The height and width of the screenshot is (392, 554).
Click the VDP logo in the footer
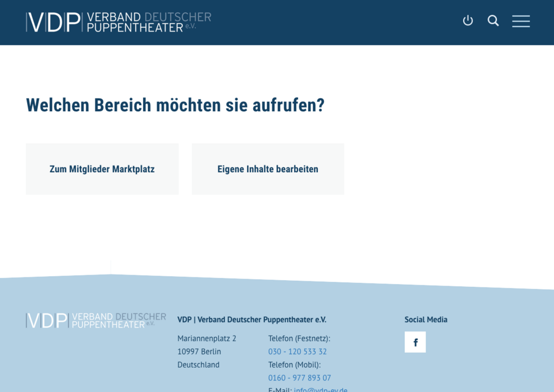click(x=96, y=320)
